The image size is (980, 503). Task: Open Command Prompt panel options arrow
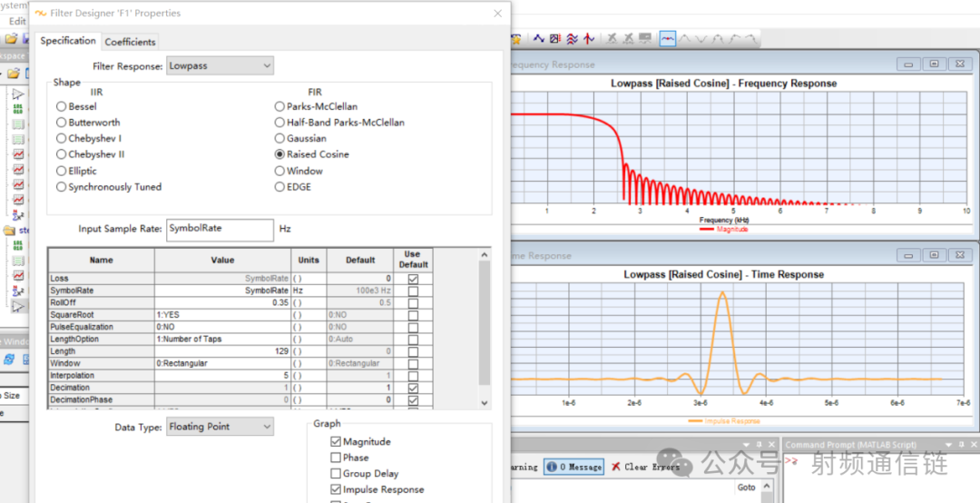(x=948, y=444)
